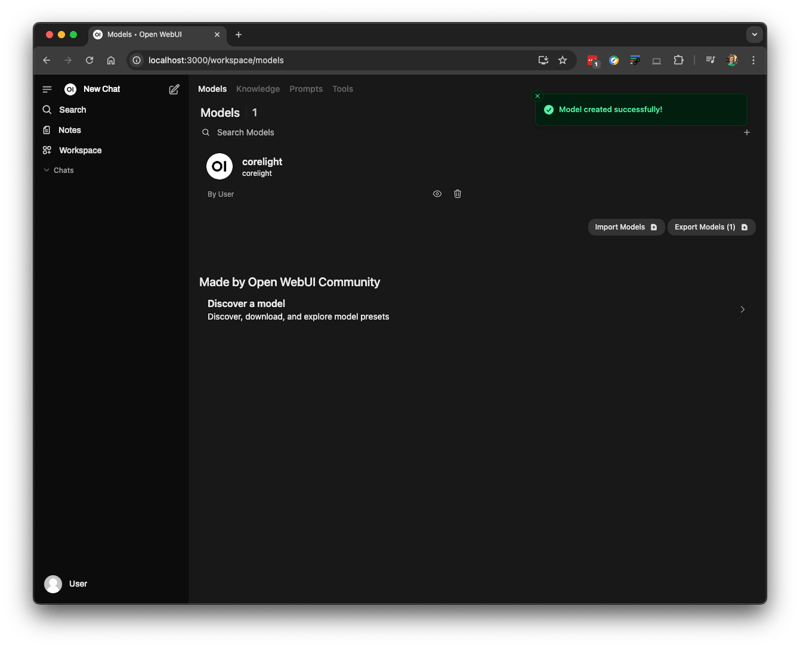Click the corelight model avatar

tap(219, 166)
